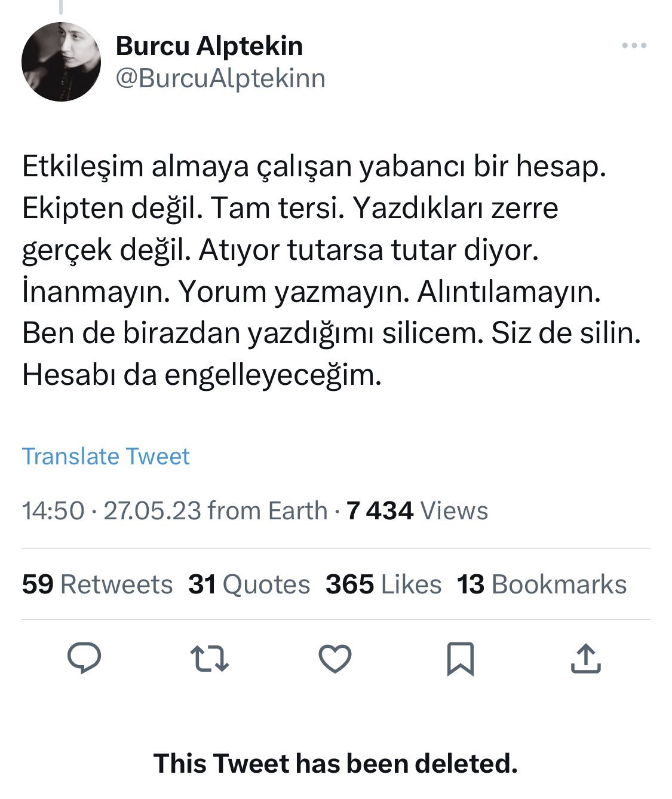Screen dimensions: 672x799
Task: Click the 27.05.23 date
Action: point(152,511)
